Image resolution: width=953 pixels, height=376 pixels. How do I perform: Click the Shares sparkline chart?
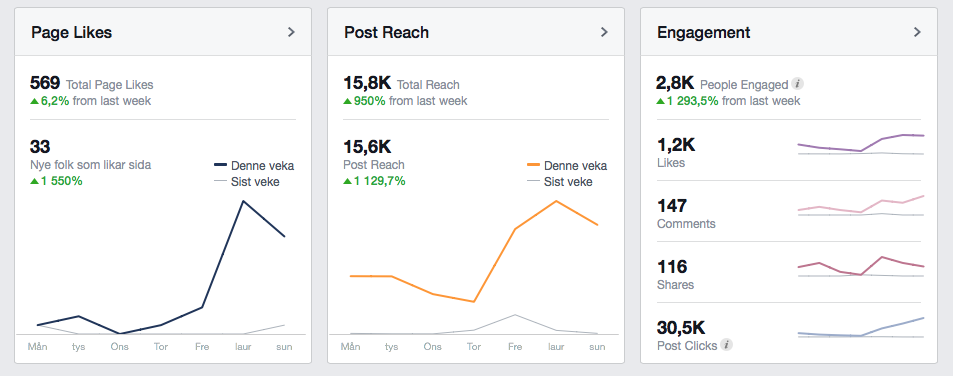[x=861, y=266]
